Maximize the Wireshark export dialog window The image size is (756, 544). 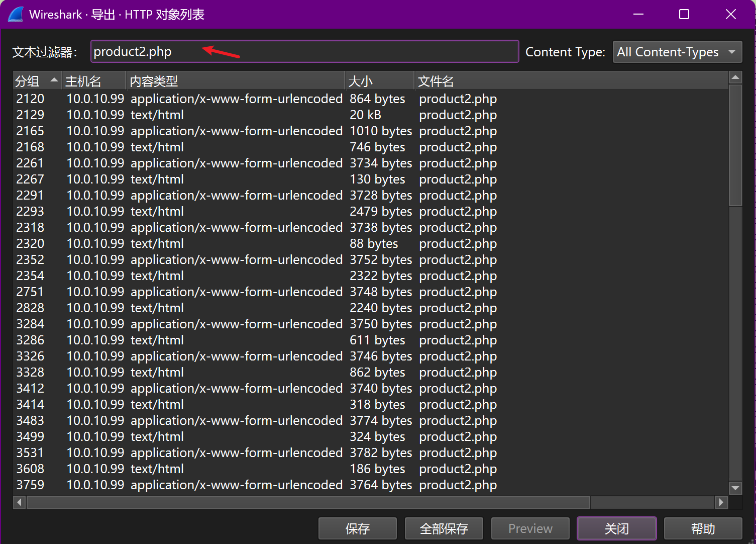(x=684, y=14)
